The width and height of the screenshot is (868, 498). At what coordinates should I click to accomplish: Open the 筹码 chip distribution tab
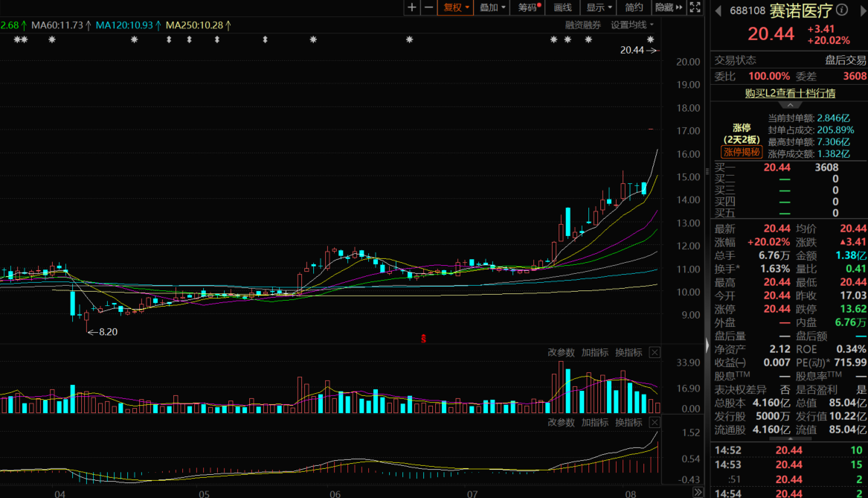529,7
